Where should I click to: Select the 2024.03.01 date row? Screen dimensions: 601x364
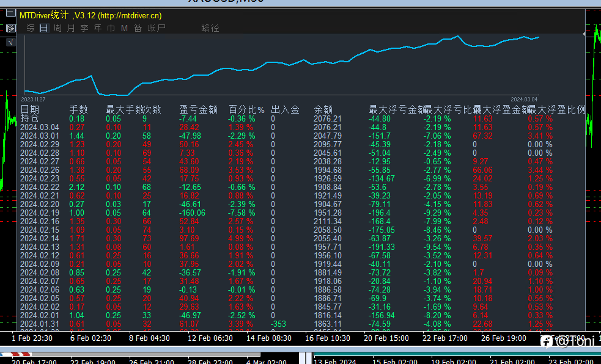tap(40, 136)
